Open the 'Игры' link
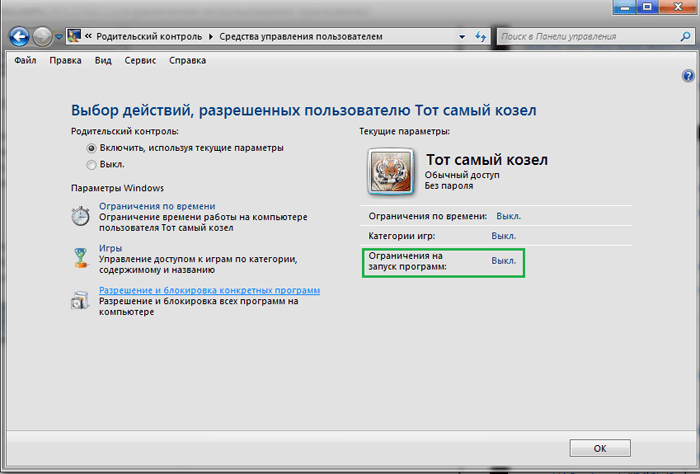700x474 pixels. (110, 248)
